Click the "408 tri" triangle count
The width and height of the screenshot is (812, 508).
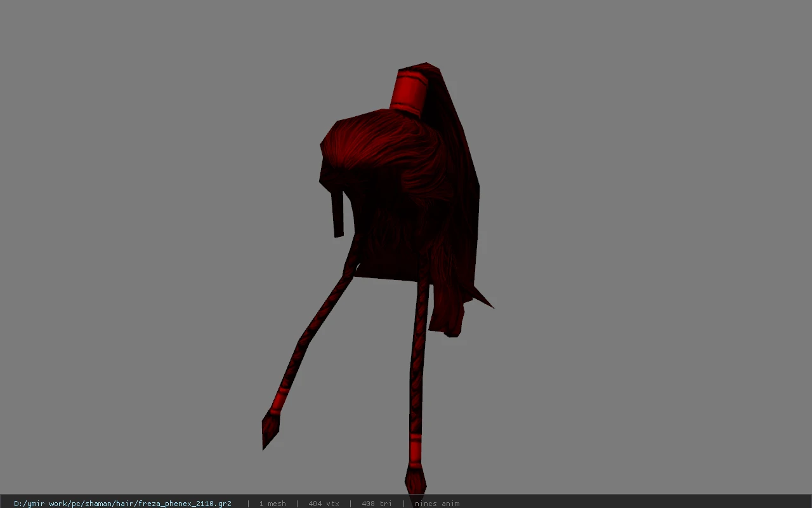[376, 504]
